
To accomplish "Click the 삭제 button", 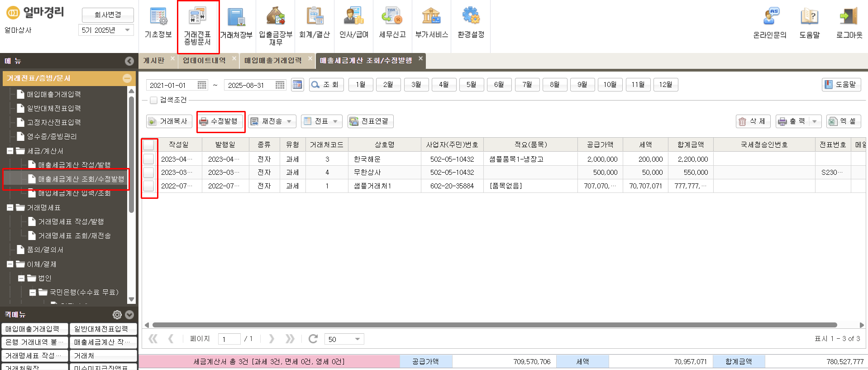I will [x=753, y=121].
